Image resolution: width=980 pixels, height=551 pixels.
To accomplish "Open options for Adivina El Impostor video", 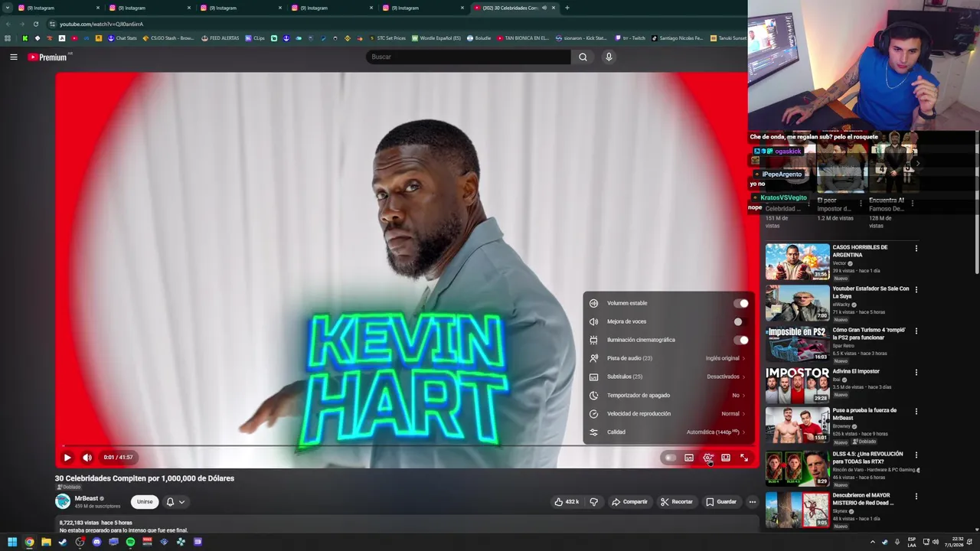I will tap(916, 373).
